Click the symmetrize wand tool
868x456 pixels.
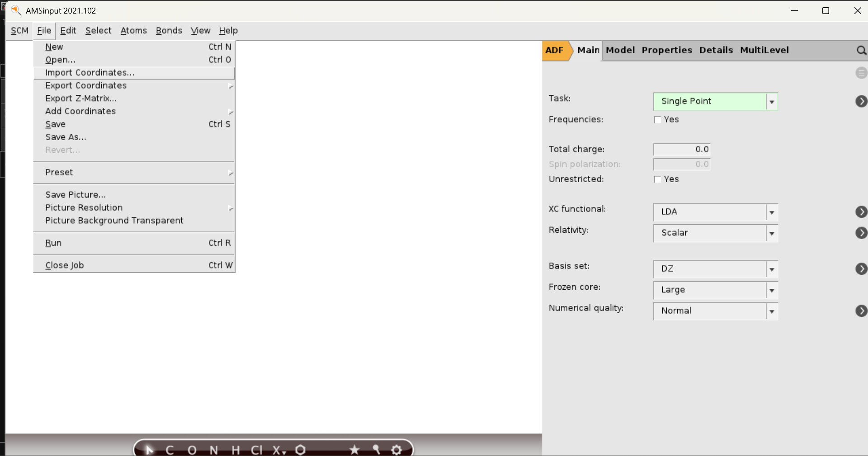[x=376, y=450]
